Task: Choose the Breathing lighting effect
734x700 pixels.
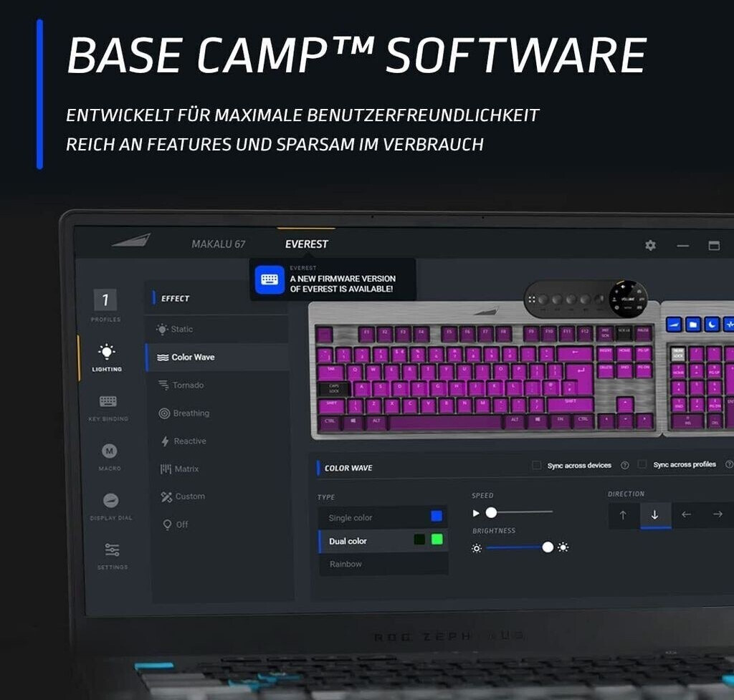Action: tap(191, 413)
